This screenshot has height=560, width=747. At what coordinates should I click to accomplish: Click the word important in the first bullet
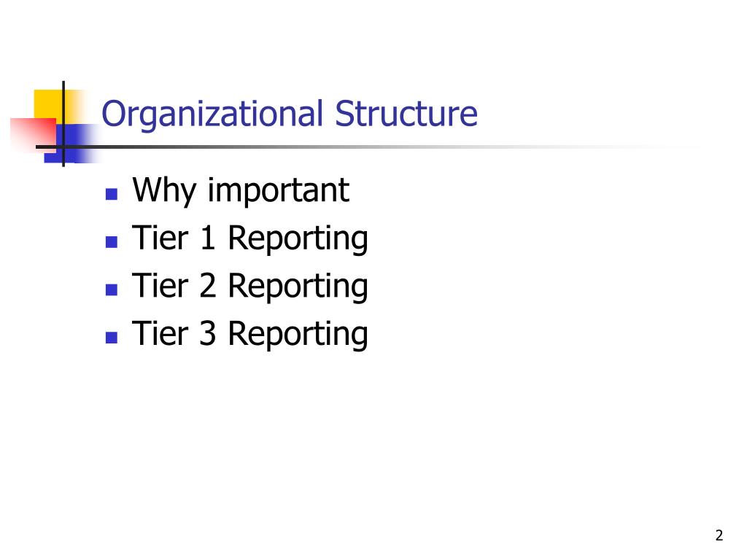[279, 192]
